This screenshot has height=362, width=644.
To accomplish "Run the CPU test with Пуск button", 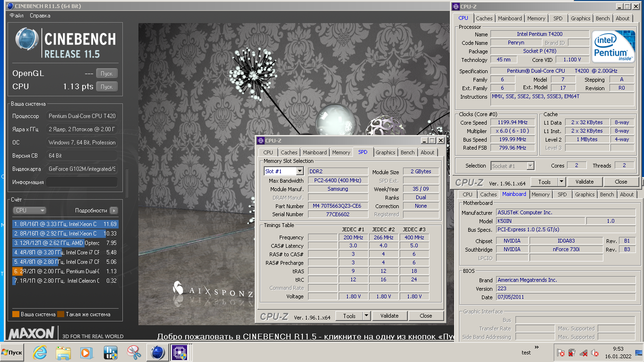I will tap(107, 87).
